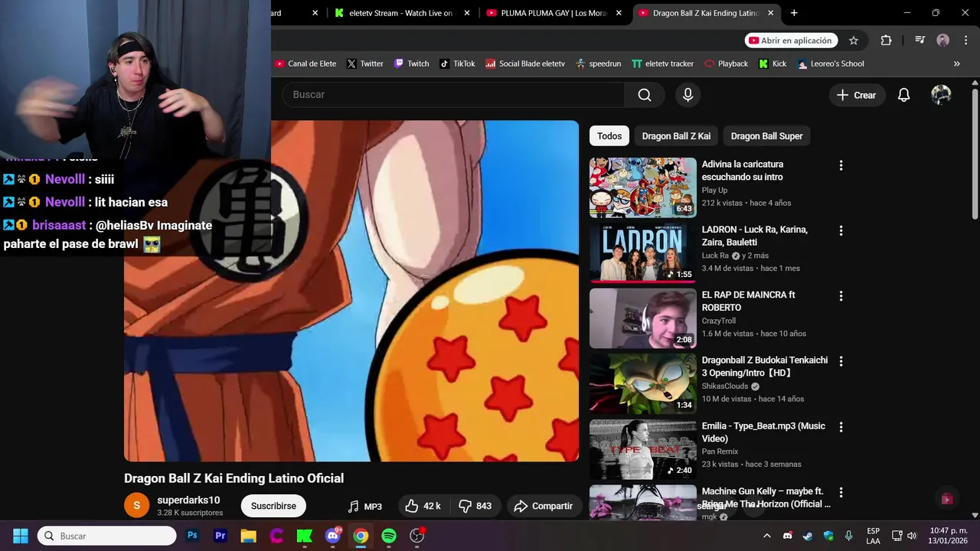Screen dimensions: 980x551
Task: Click the YouTube search magnifier button
Action: coord(645,95)
